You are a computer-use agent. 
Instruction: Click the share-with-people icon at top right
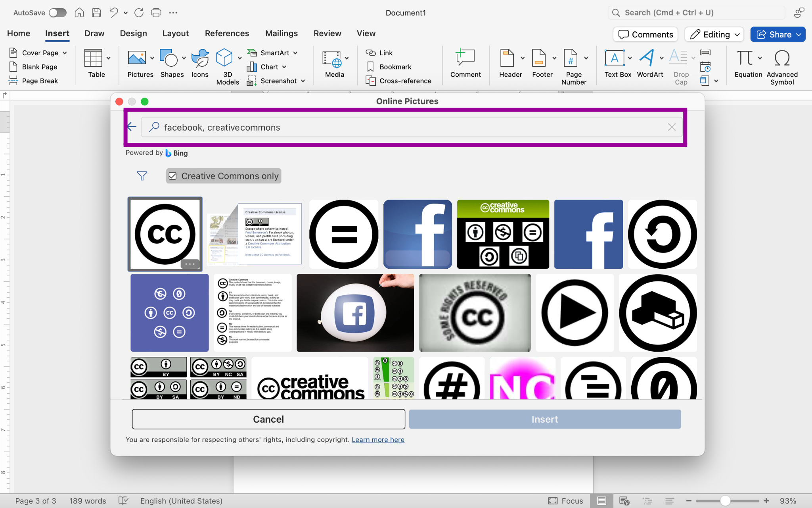(799, 13)
